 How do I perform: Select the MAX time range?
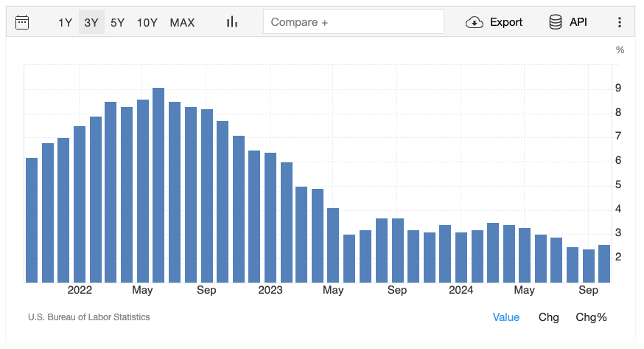[182, 22]
